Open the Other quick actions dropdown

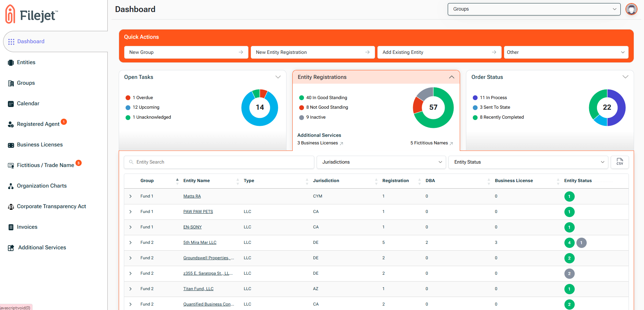point(566,52)
